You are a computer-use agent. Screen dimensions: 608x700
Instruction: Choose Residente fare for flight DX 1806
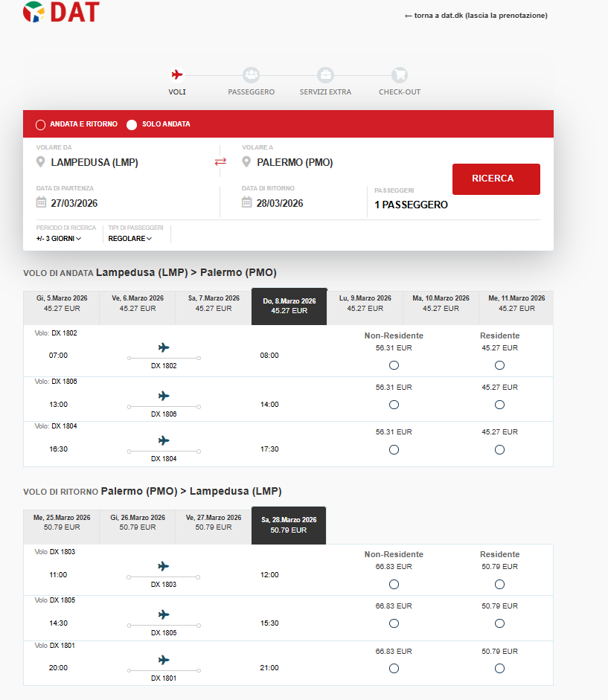(x=499, y=405)
